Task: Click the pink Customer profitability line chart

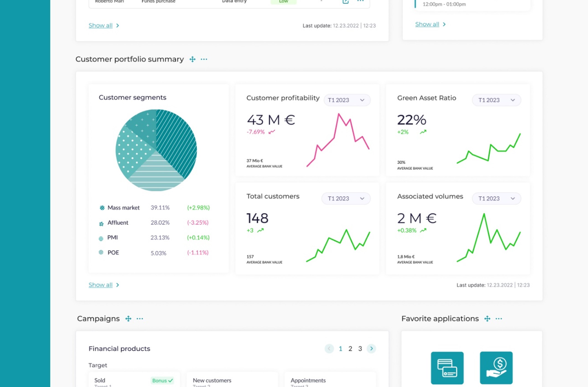Action: tap(338, 140)
